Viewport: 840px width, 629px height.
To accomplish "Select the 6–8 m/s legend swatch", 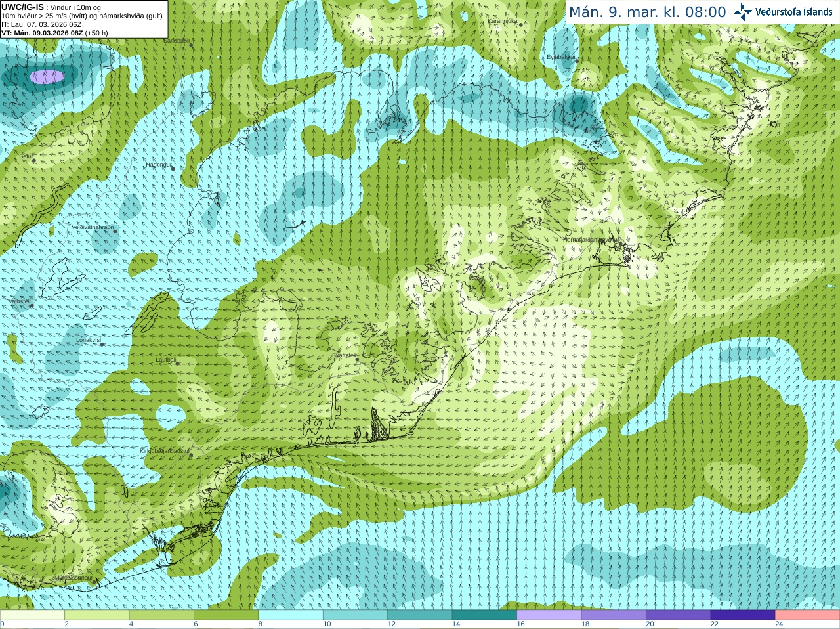I will point(226,615).
